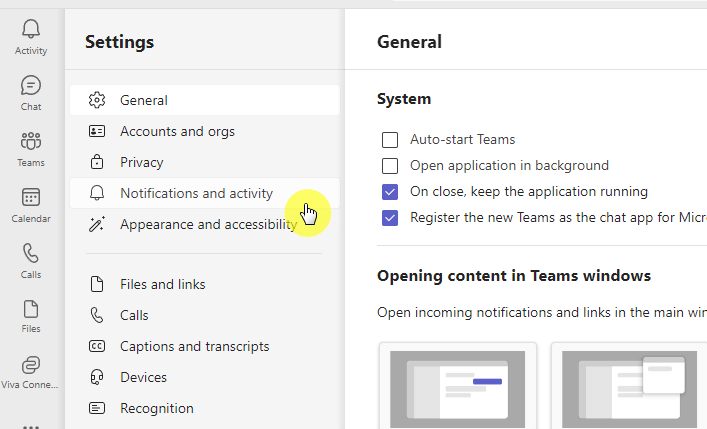
Task: Click the document icon for Files and links
Action: tap(97, 284)
